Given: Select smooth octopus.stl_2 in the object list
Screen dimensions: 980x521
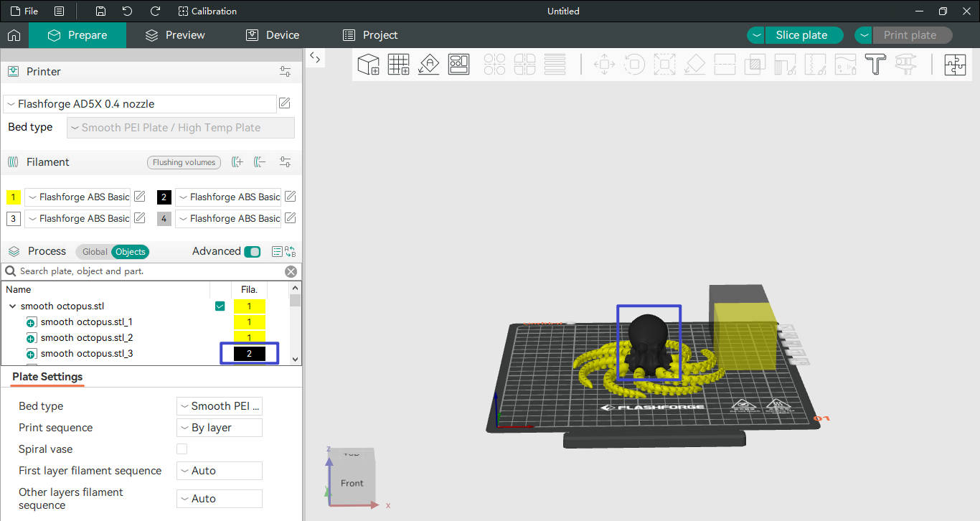Looking at the screenshot, I should 87,338.
